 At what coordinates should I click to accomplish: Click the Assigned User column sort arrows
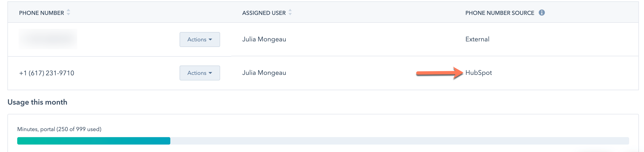tap(290, 12)
